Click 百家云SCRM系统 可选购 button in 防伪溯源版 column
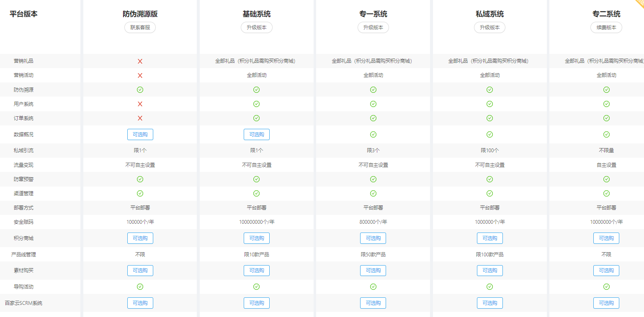The image size is (644, 317). [140, 303]
